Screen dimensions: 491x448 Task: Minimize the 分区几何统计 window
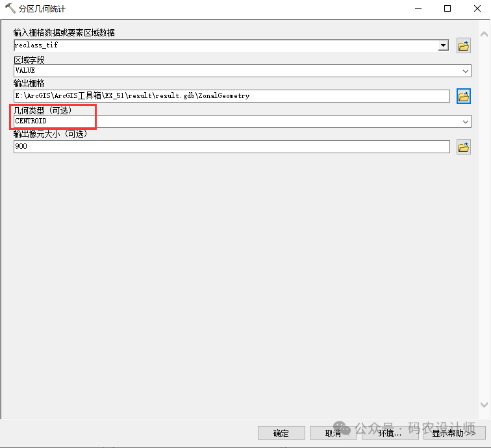pyautogui.click(x=417, y=9)
